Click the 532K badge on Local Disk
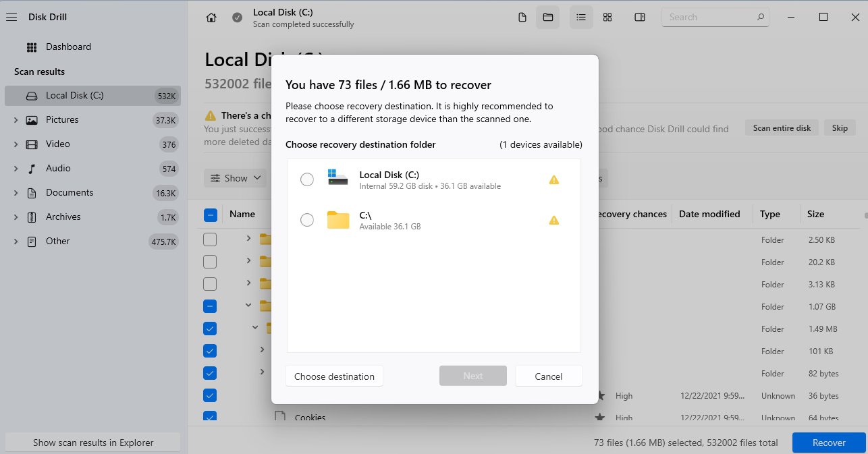 [165, 96]
